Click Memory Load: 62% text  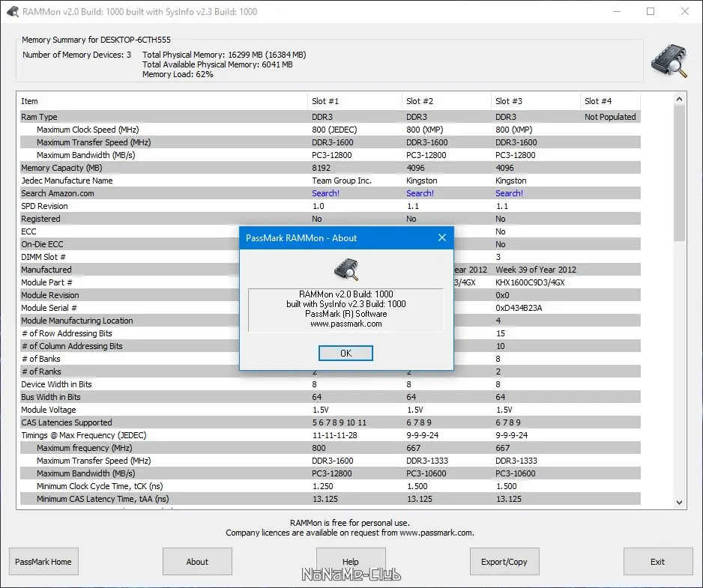[178, 74]
